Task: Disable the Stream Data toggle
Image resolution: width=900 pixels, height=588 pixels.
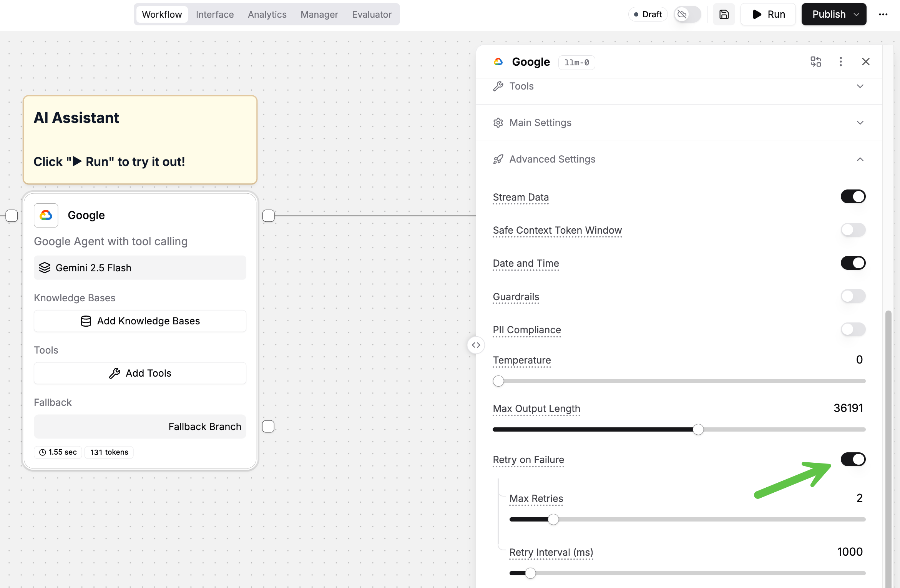Action: (x=853, y=197)
